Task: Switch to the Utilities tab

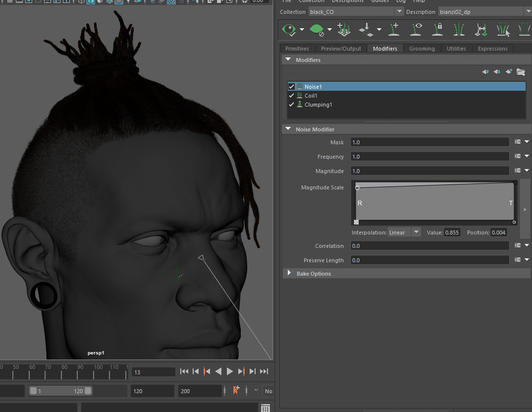Action: point(456,49)
